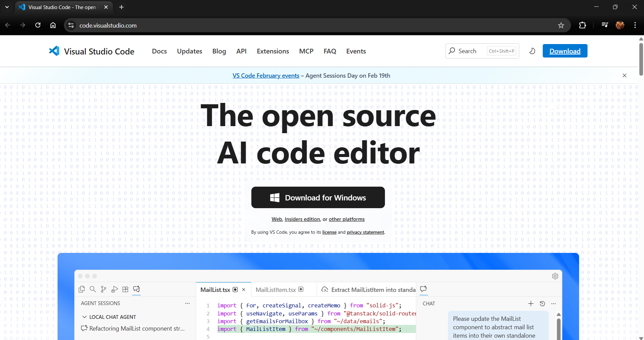Viewport: 644px width, 340px height.
Task: Open the Run and Debug icon
Action: pyautogui.click(x=115, y=289)
